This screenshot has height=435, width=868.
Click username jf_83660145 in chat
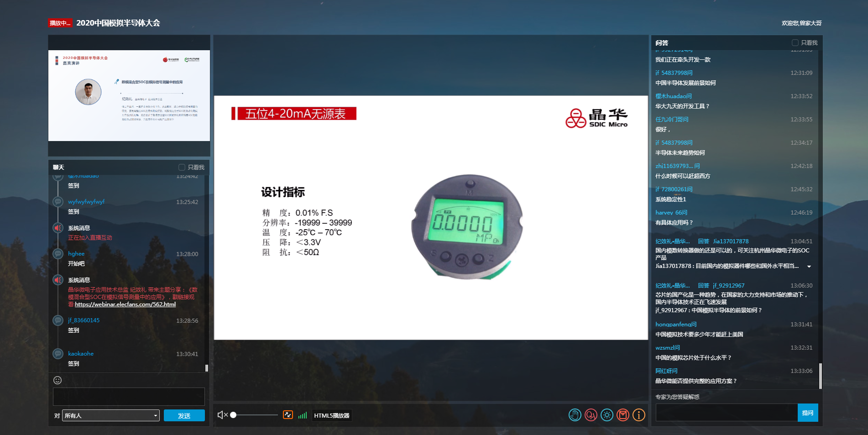(x=84, y=320)
